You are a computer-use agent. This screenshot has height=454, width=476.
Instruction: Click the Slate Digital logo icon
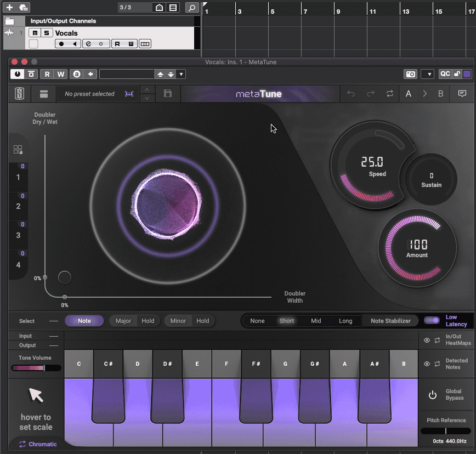coord(19,93)
